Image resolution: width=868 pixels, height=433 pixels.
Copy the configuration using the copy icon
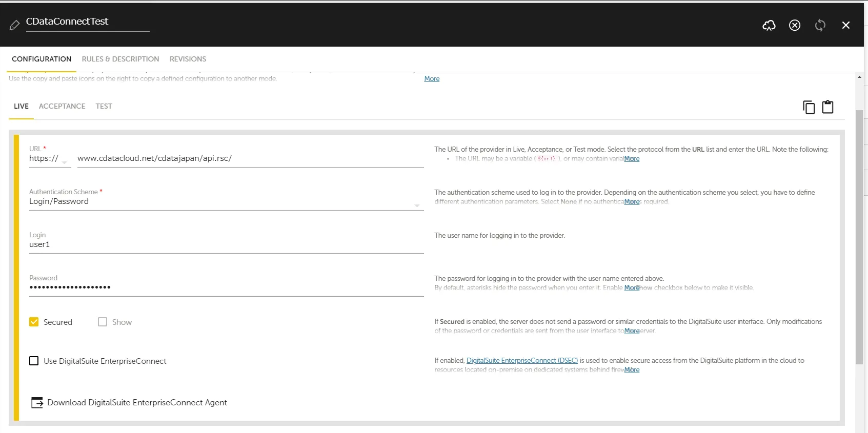pos(809,107)
